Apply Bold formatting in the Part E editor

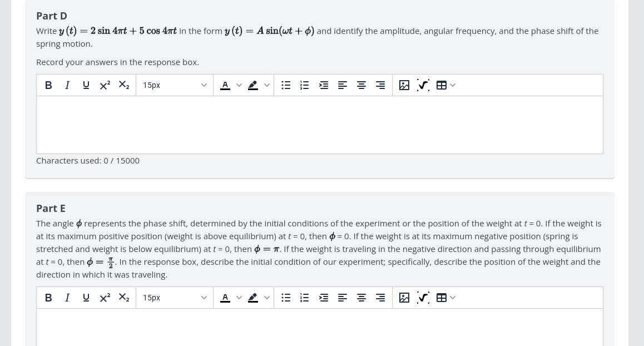[x=48, y=298]
